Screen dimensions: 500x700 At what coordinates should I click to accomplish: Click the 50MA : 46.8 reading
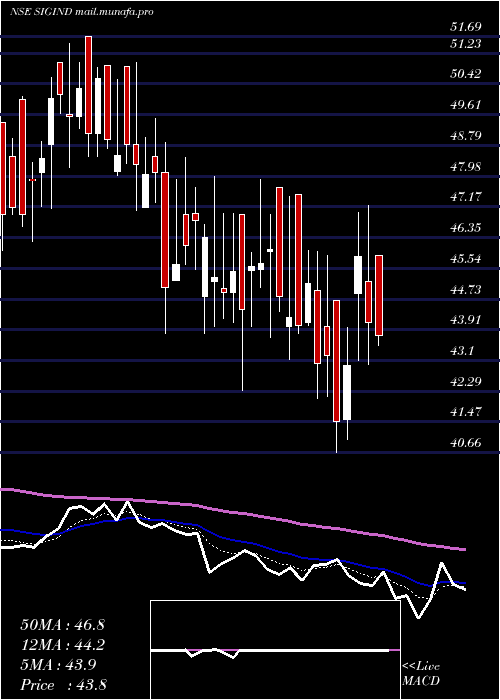tap(62, 625)
